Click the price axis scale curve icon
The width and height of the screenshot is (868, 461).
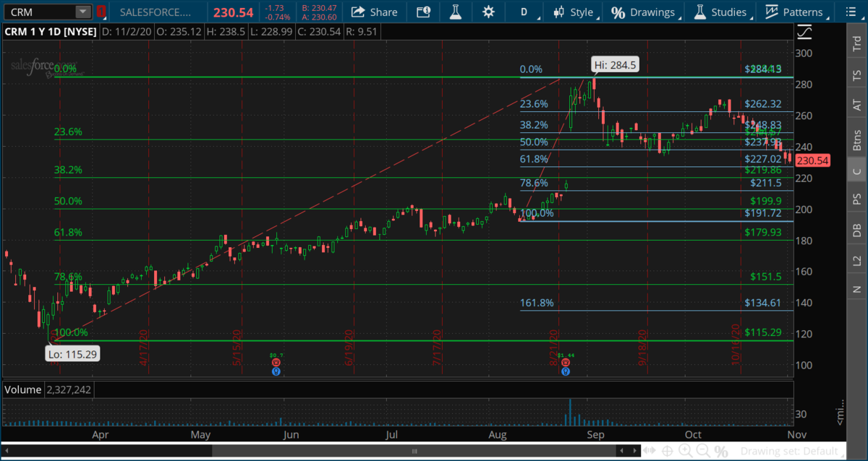(803, 33)
